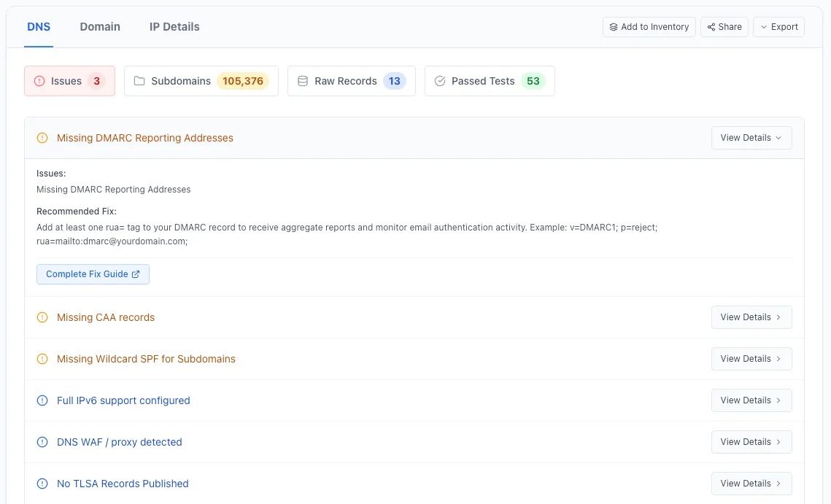The width and height of the screenshot is (831, 504).
Task: Click the 53 passed tests count badge
Action: (x=533, y=81)
